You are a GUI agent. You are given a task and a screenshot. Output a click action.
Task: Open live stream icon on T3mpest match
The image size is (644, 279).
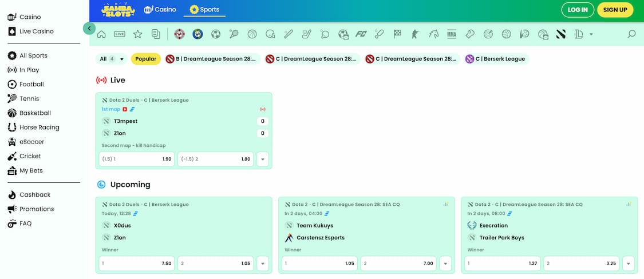[125, 109]
